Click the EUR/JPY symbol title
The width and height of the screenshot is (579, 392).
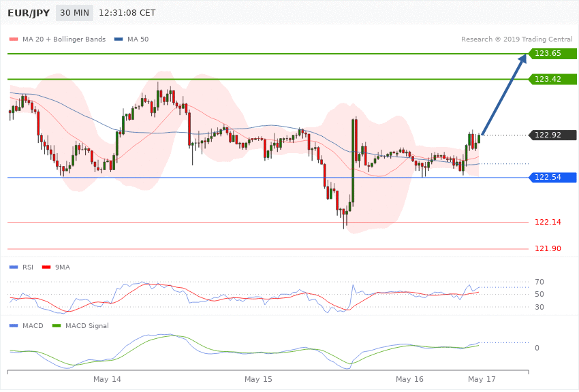(x=29, y=14)
